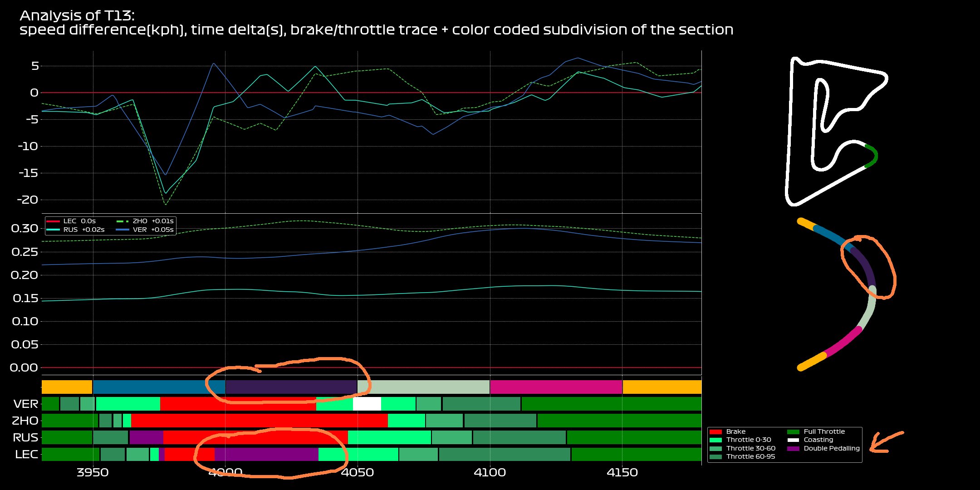This screenshot has height=490, width=980.
Task: Click the 0.10 time delta axis label
Action: click(25, 321)
